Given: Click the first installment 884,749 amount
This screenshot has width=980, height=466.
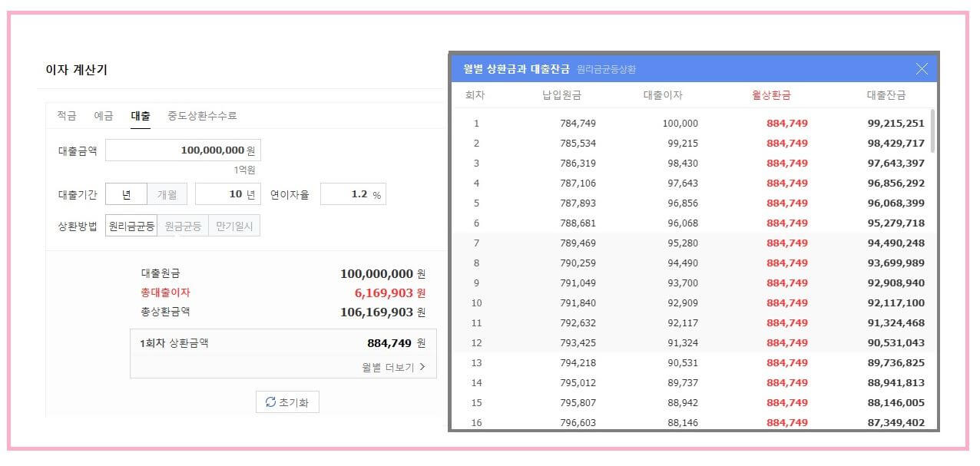Looking at the screenshot, I should point(389,343).
